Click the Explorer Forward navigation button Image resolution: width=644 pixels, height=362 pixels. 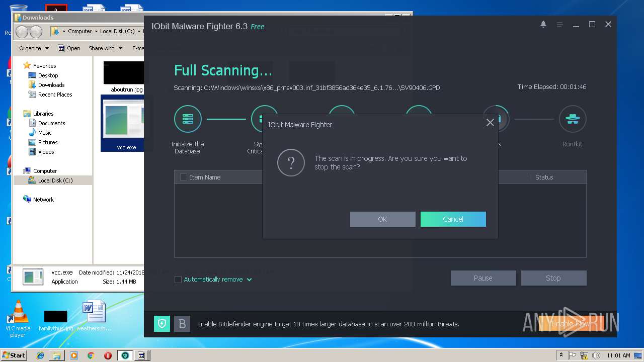pos(36,32)
